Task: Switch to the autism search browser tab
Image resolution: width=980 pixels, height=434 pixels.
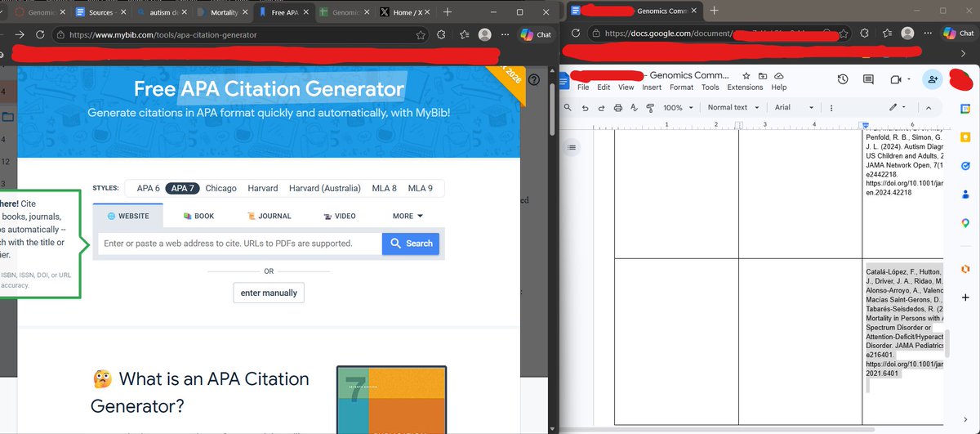Action: 161,12
